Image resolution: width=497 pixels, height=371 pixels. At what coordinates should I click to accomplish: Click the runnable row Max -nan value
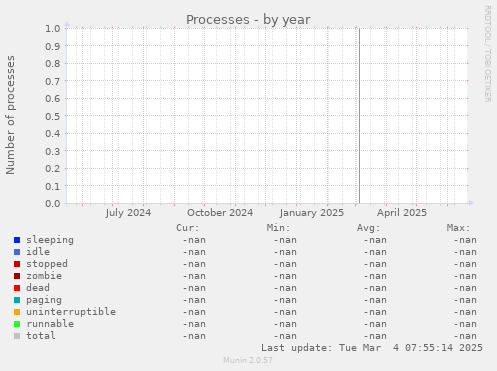pos(465,324)
